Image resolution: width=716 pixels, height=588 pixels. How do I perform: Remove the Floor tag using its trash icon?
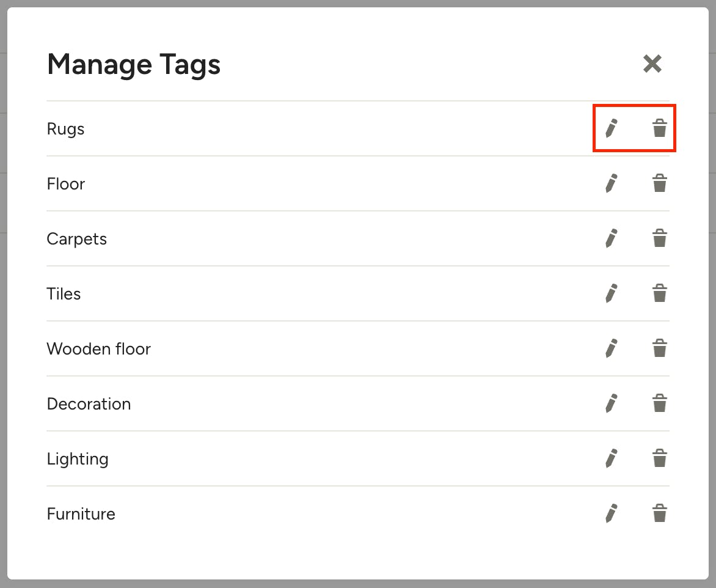pyautogui.click(x=659, y=183)
